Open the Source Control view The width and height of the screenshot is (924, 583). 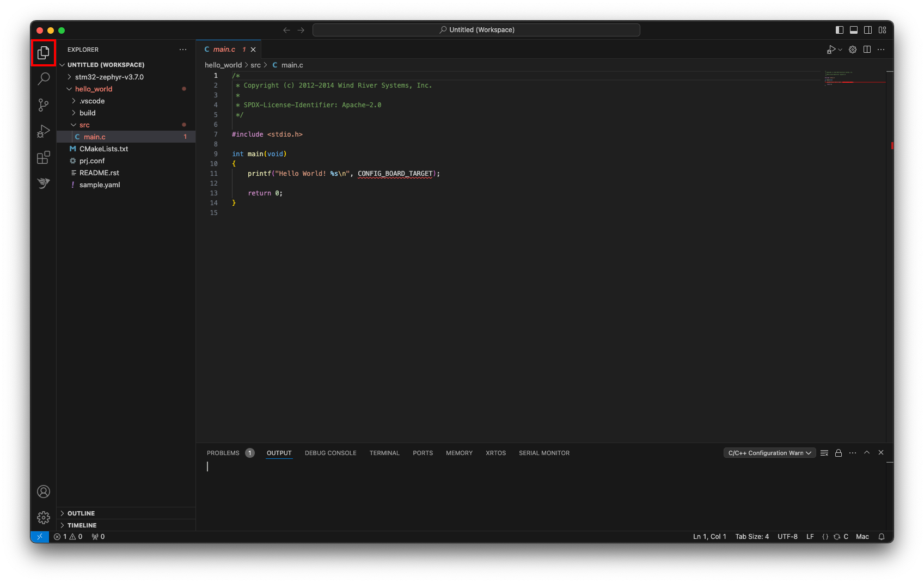point(43,105)
